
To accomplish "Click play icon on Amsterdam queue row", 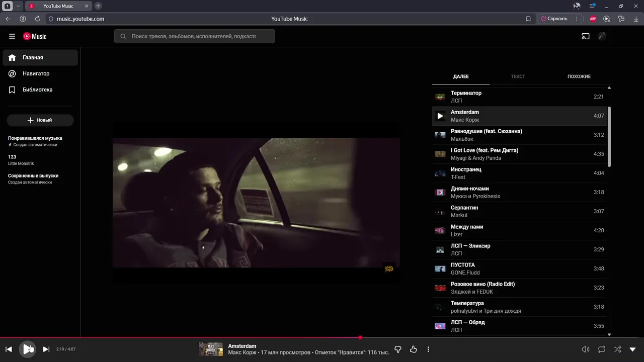I will tap(440, 116).
